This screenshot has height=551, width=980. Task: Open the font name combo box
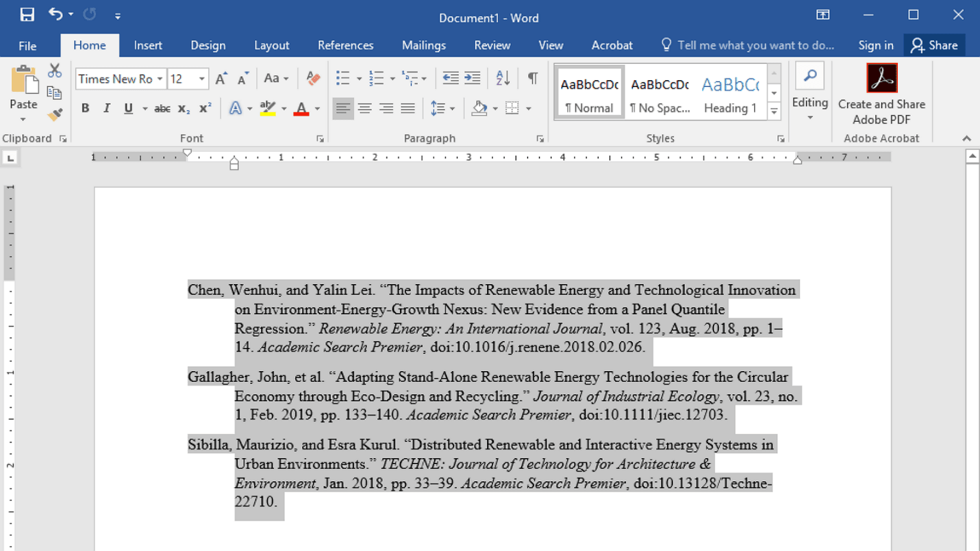(x=121, y=79)
